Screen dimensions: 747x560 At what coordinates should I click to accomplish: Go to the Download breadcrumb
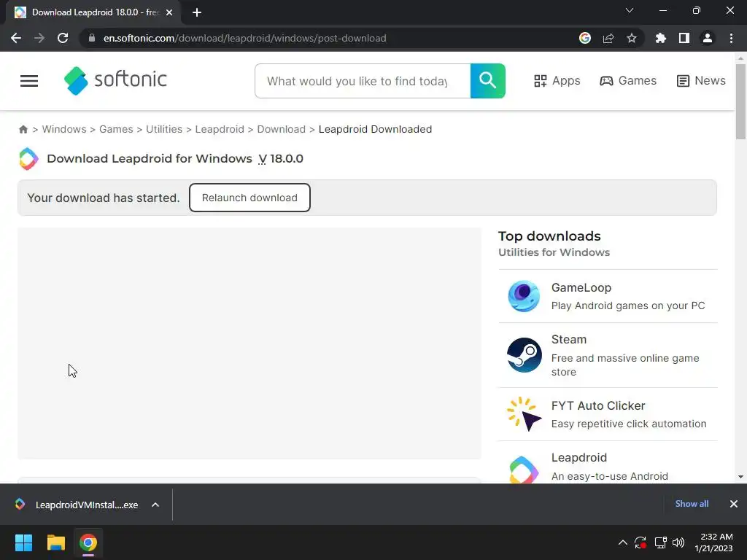pos(282,129)
